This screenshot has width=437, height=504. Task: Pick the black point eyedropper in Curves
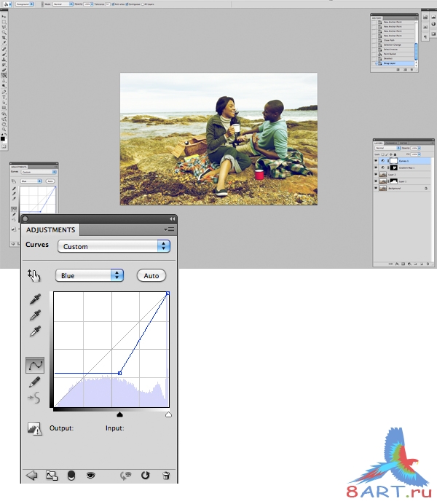(34, 299)
